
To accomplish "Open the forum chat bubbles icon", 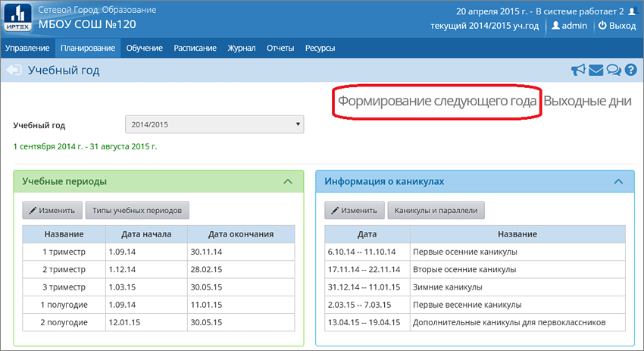I will pos(613,71).
